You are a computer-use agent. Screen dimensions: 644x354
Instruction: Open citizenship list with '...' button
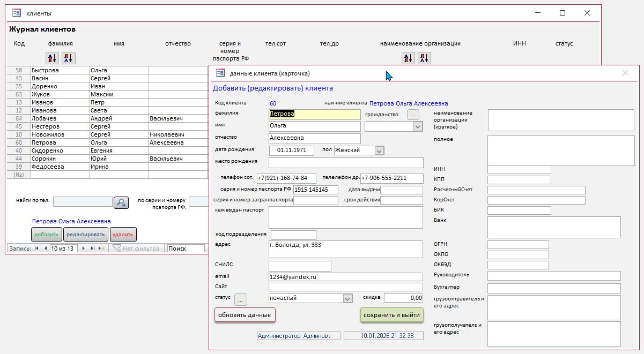[412, 114]
